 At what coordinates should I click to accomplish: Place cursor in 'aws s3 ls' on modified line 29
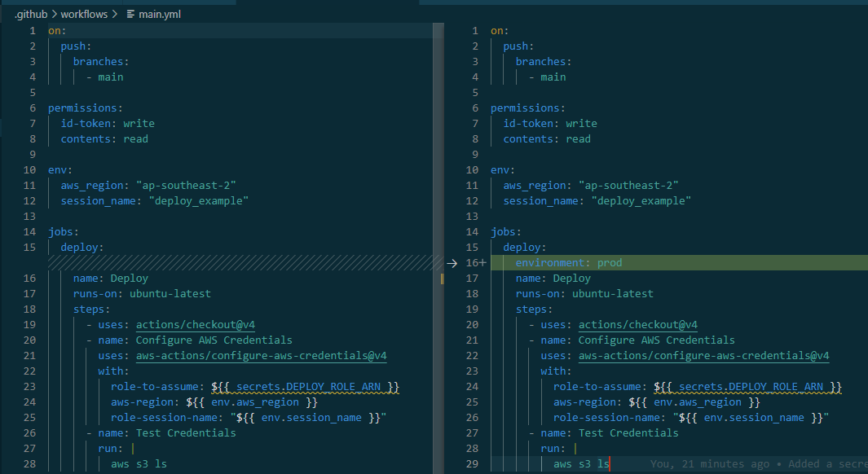tap(581, 464)
